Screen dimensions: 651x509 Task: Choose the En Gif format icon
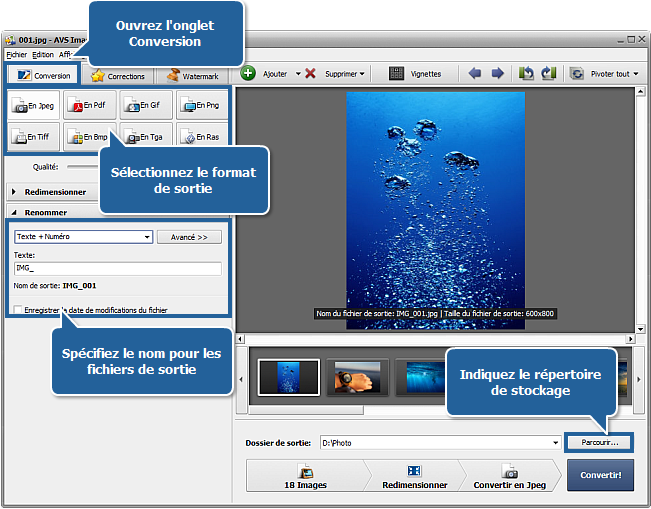point(147,105)
